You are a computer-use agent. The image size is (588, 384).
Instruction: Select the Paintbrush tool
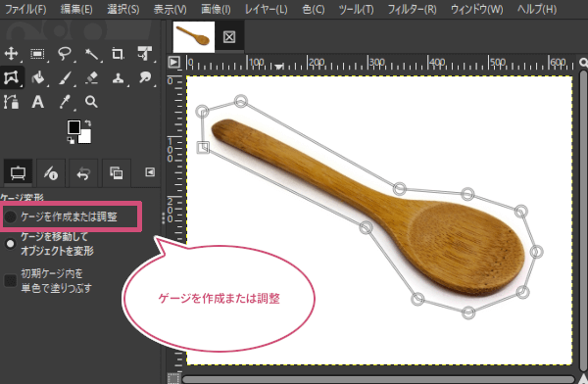click(65, 78)
